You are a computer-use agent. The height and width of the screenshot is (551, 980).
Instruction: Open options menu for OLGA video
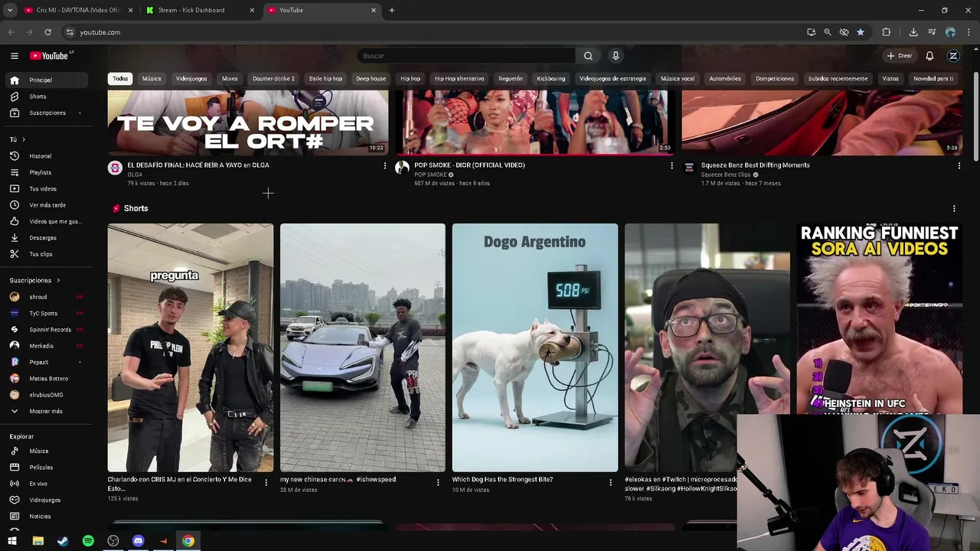click(385, 165)
